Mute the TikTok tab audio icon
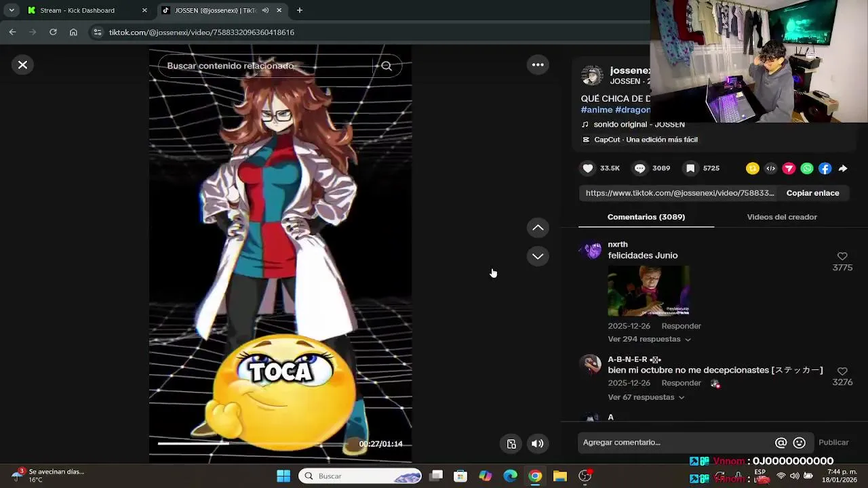The image size is (868, 488). pyautogui.click(x=265, y=10)
